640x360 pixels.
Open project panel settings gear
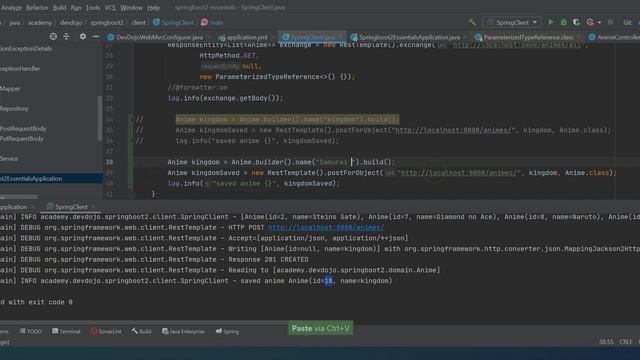click(x=82, y=36)
